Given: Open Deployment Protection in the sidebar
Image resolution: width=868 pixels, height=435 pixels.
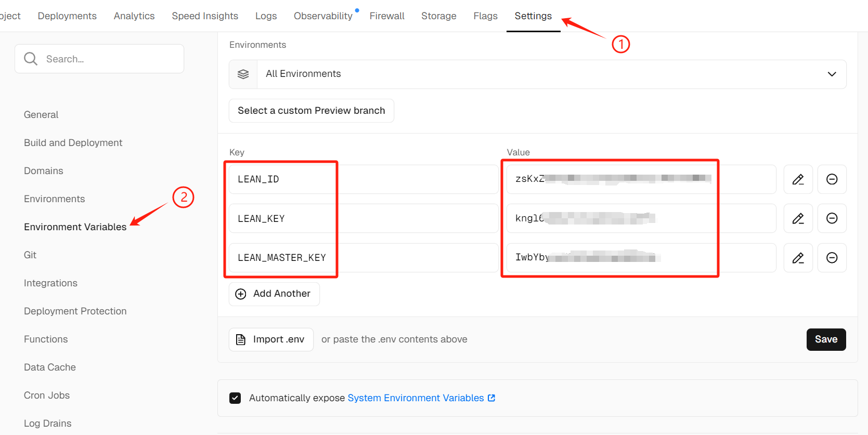Looking at the screenshot, I should coord(75,311).
